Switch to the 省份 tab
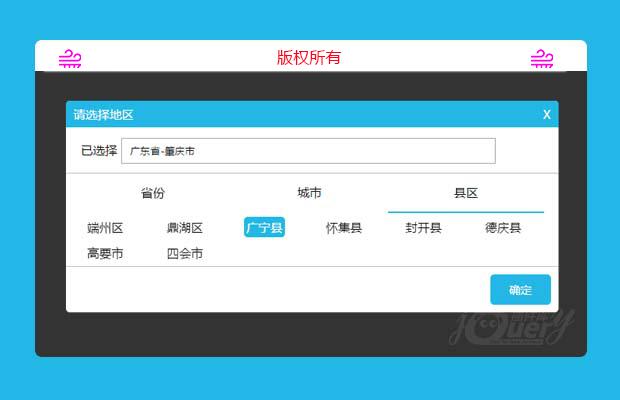The image size is (620, 400). coord(153,193)
